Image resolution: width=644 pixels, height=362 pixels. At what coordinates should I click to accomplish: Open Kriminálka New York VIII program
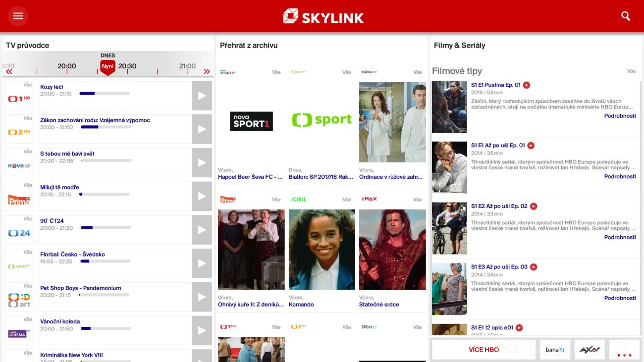tap(72, 355)
